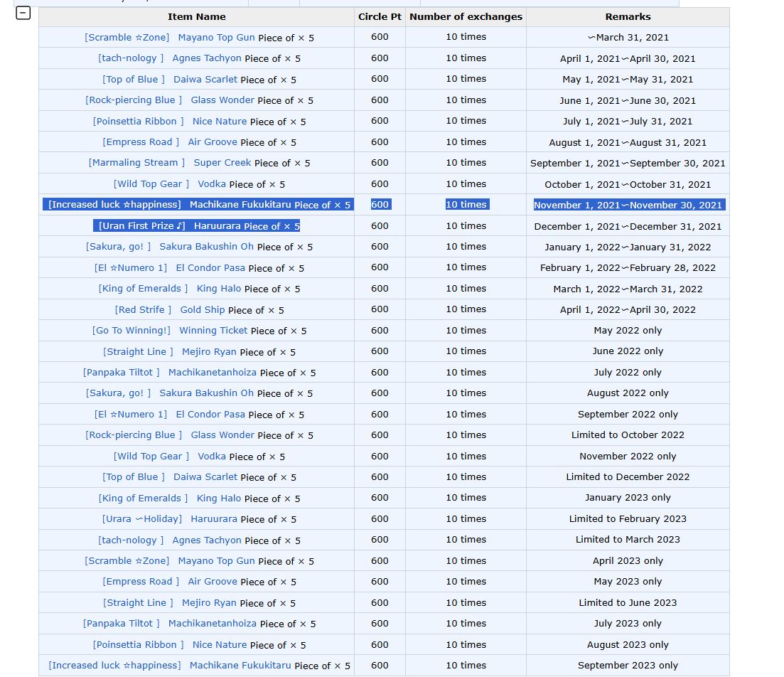Viewport: 784px width, 677px height.
Task: Click the 'February 1, 2022~February 28, 2022' cell
Action: pos(628,267)
